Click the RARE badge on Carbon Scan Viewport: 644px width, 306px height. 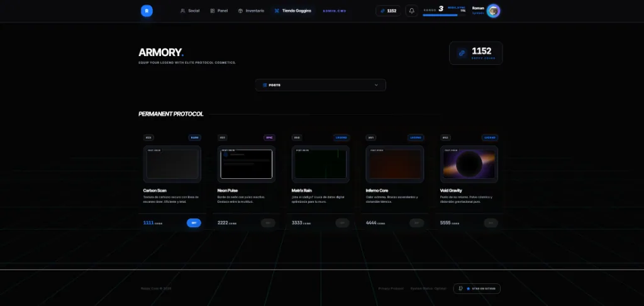195,138
